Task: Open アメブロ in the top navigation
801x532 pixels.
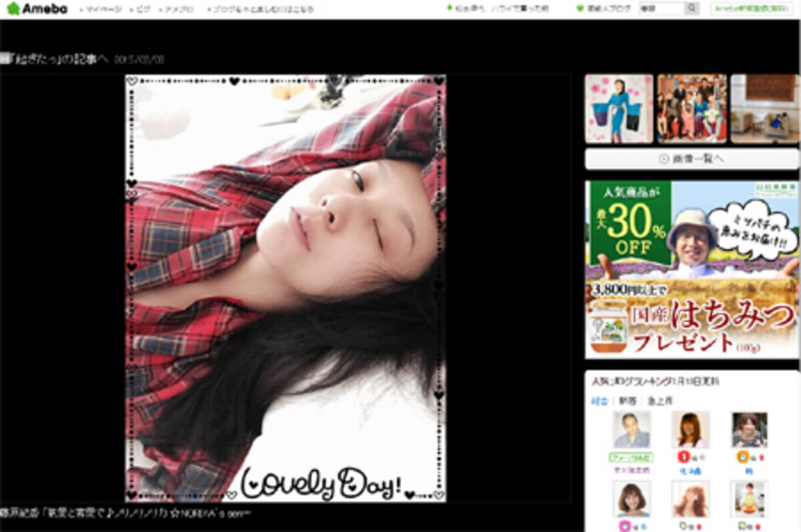Action: coord(178,10)
